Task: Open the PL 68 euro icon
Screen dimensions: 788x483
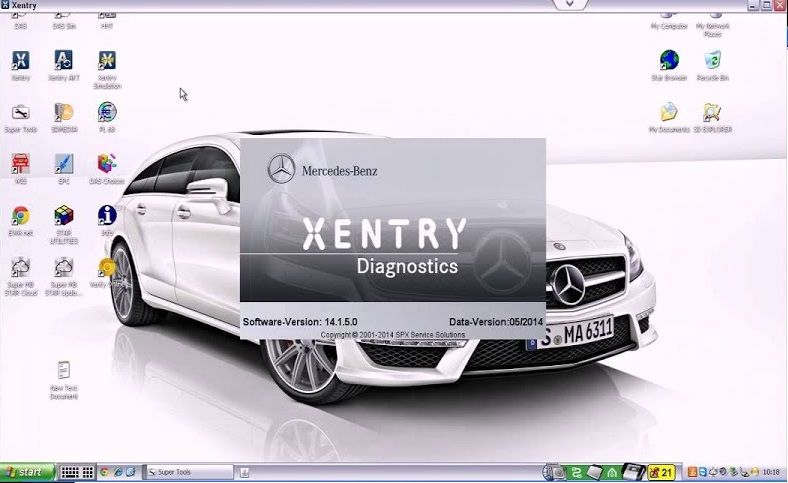Action: click(x=107, y=113)
